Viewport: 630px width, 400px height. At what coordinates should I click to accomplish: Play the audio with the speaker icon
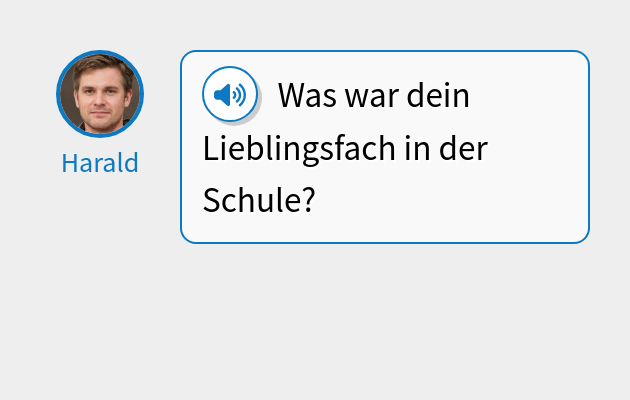[230, 94]
